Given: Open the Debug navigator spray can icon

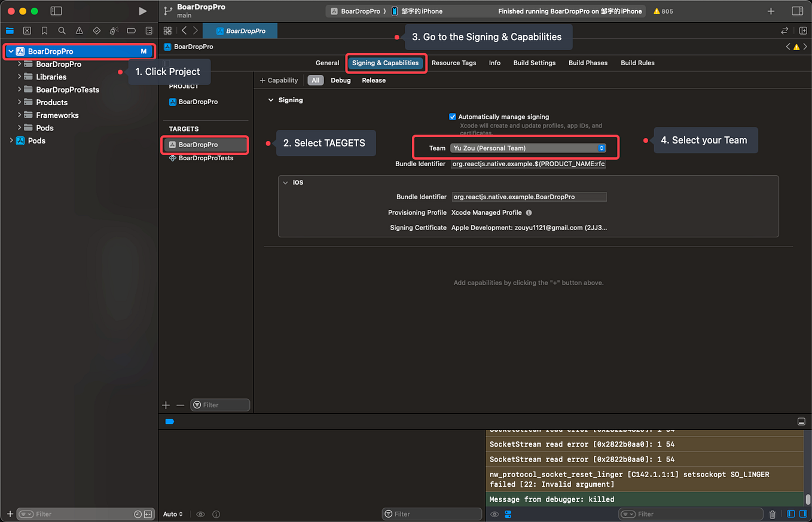Looking at the screenshot, I should click(x=112, y=30).
